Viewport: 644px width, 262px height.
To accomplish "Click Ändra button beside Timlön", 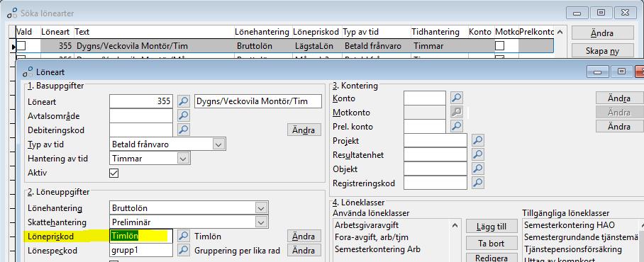I will pyautogui.click(x=304, y=237).
